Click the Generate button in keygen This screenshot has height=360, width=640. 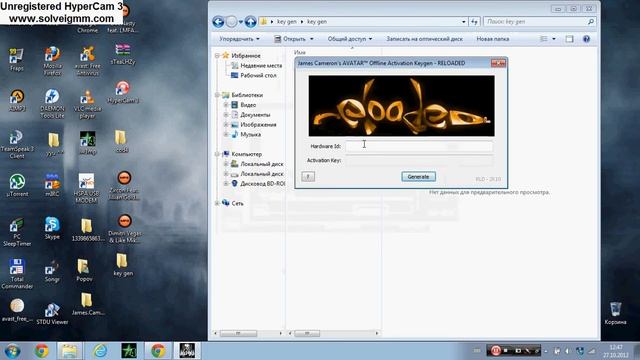418,177
